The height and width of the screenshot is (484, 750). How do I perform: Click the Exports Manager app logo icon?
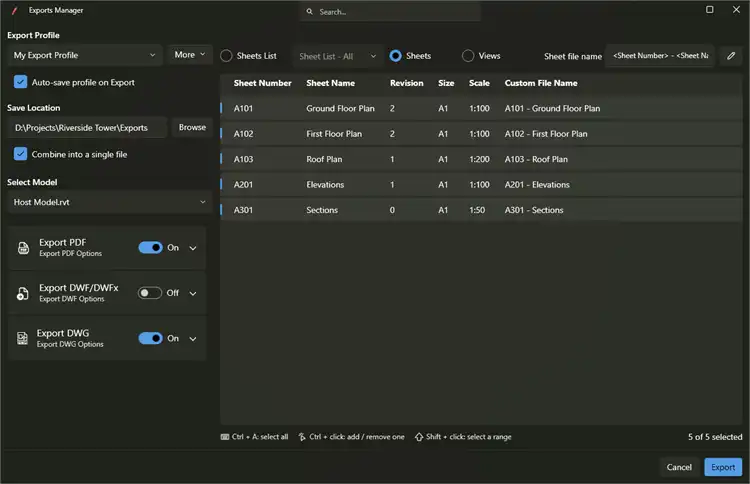[15, 11]
